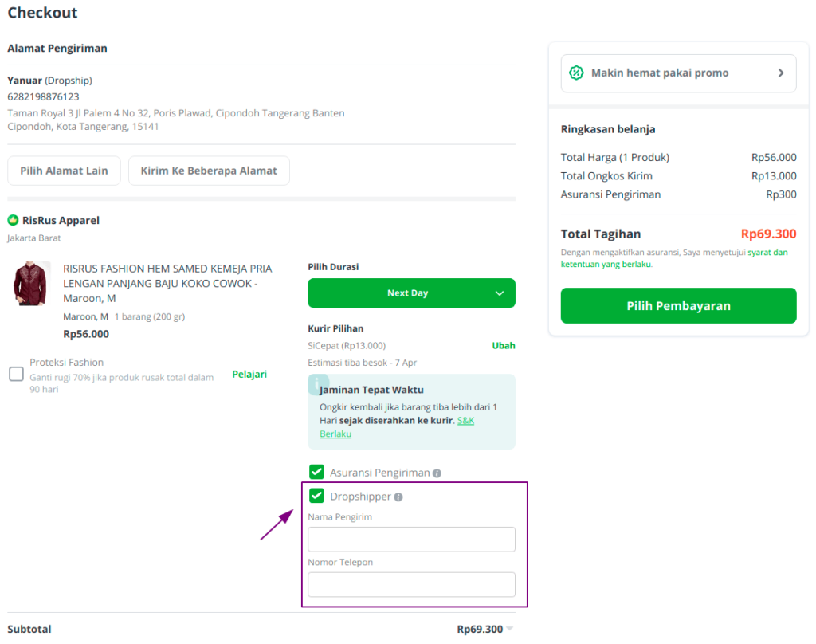816x644 pixels.
Task: Click the Jaminan Tepat Waktu info icon
Action: click(x=317, y=383)
